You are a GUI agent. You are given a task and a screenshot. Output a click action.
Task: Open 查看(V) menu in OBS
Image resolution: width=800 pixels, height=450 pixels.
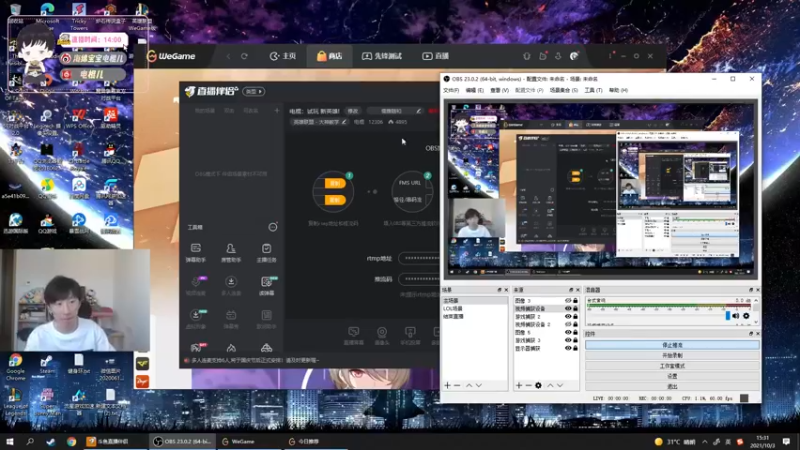pyautogui.click(x=499, y=90)
